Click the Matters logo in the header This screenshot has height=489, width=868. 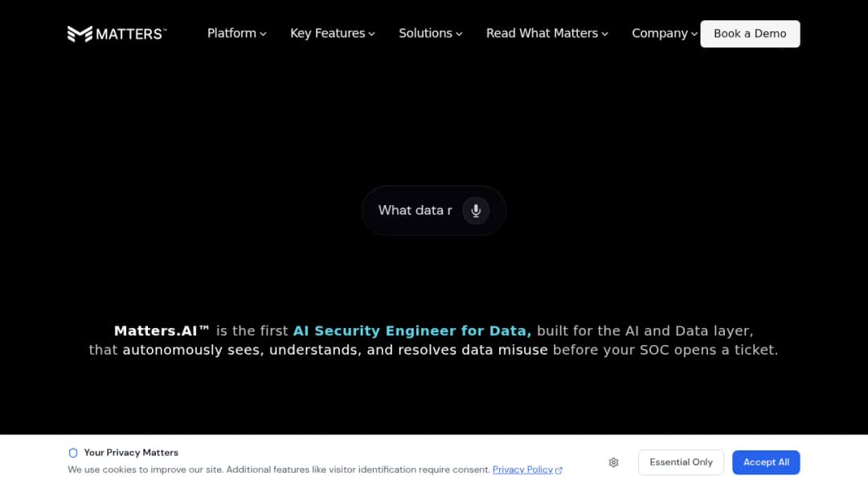click(117, 34)
